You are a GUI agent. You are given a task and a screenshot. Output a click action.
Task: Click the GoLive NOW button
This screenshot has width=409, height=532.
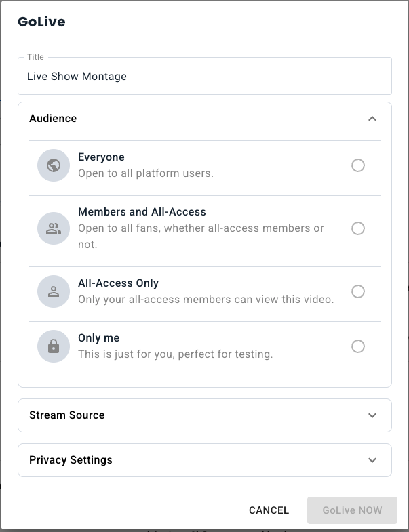tap(352, 510)
